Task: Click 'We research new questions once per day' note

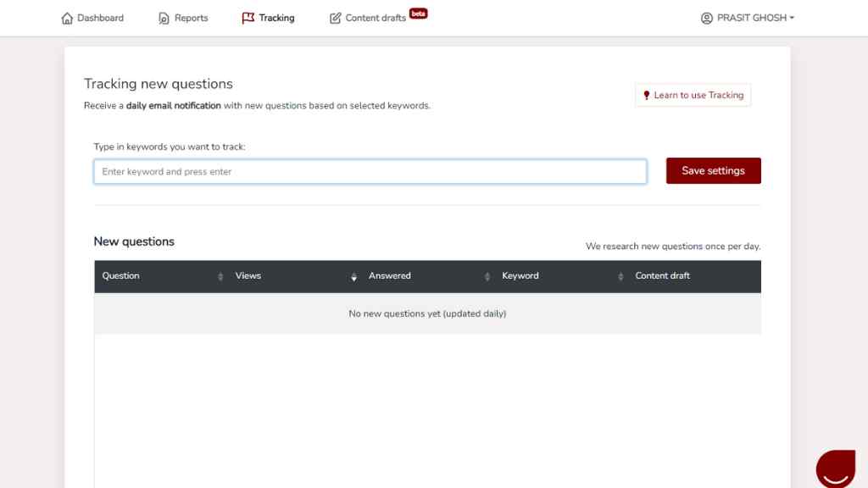Action: tap(673, 247)
